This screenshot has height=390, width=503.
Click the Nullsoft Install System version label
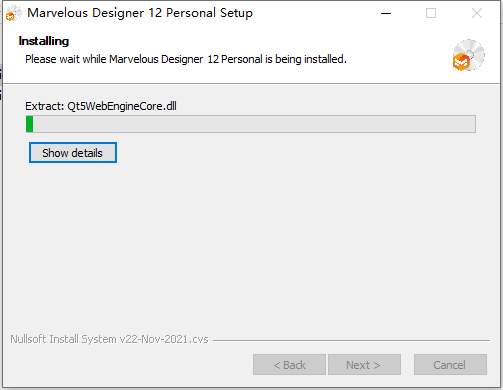click(x=109, y=339)
